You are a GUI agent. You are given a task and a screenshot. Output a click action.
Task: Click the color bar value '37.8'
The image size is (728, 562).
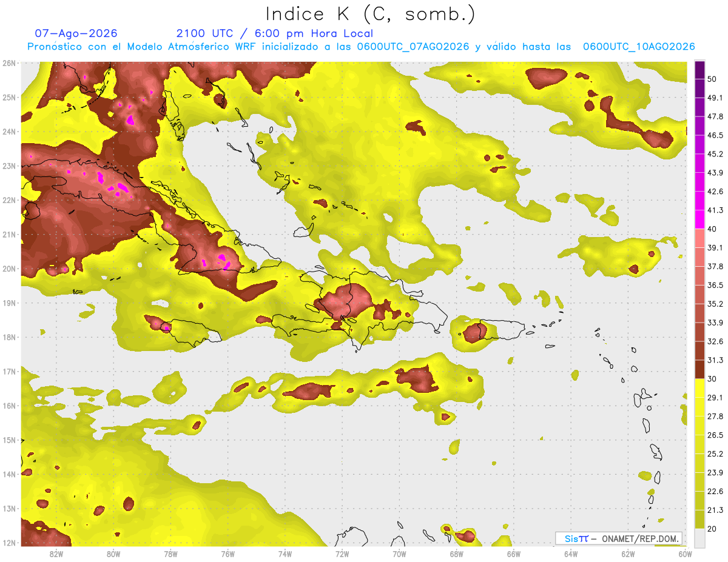click(x=715, y=266)
